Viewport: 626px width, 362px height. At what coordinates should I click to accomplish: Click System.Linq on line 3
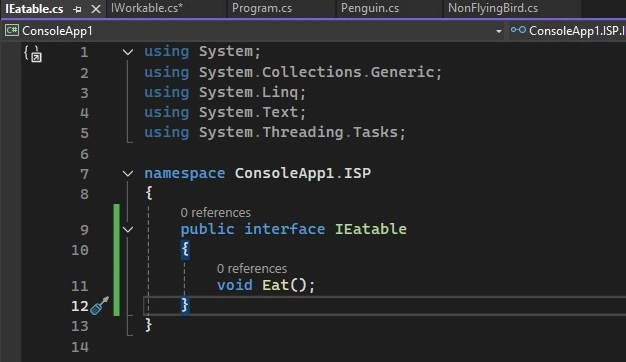click(248, 93)
